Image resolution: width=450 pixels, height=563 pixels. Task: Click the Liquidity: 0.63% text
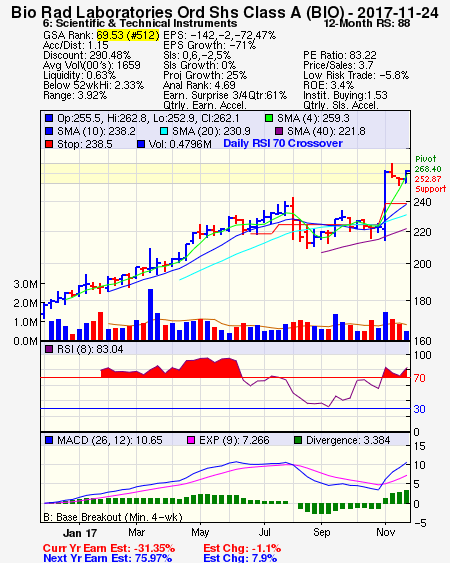point(79,75)
